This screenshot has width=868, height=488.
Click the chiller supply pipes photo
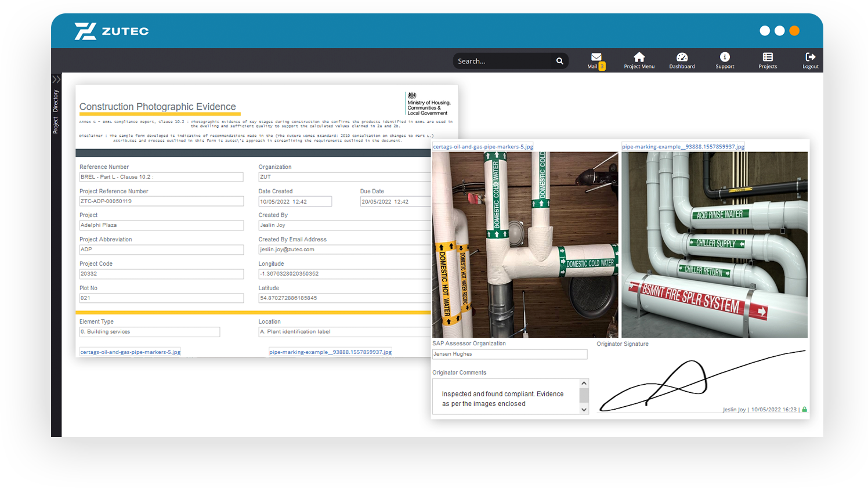(714, 244)
